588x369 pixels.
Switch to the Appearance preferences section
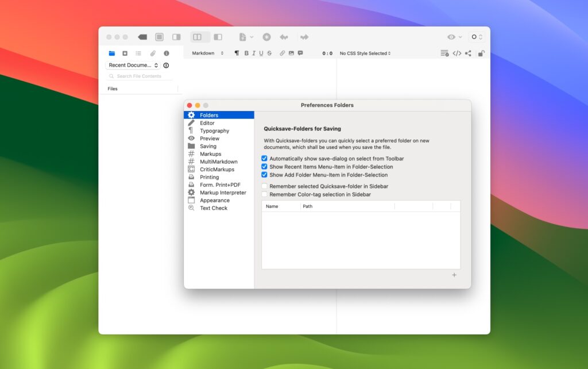[x=215, y=200]
